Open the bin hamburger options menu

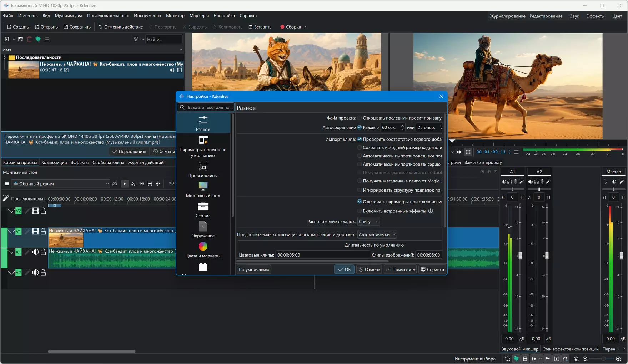[x=47, y=39]
